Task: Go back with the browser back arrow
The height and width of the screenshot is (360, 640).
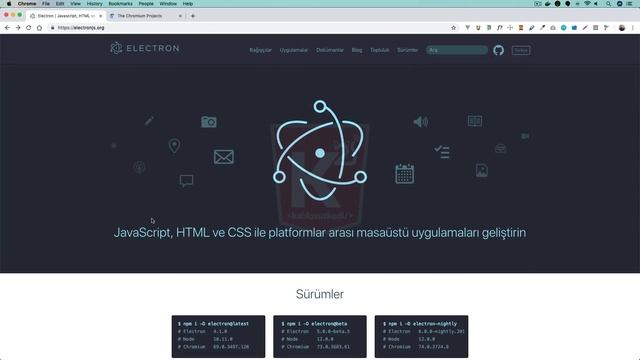Action: tap(7, 28)
